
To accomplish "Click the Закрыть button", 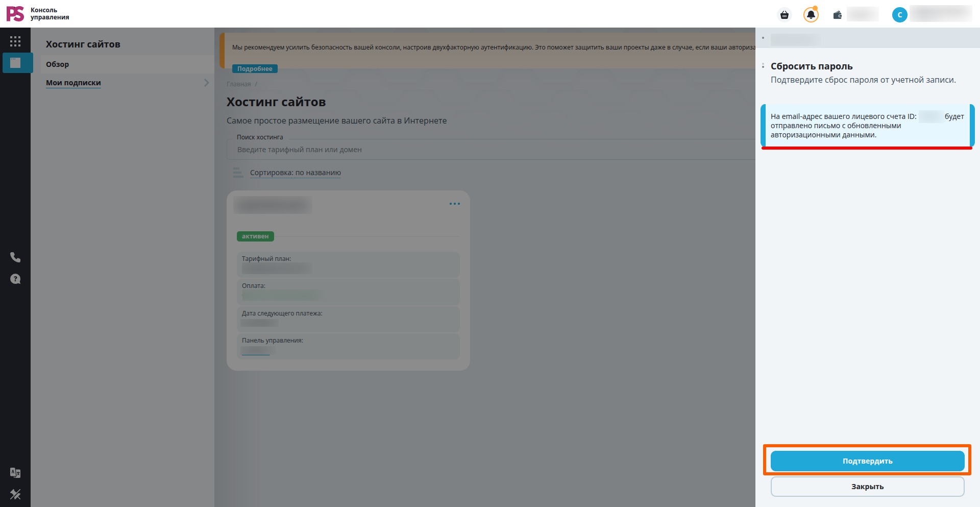I will coord(867,487).
